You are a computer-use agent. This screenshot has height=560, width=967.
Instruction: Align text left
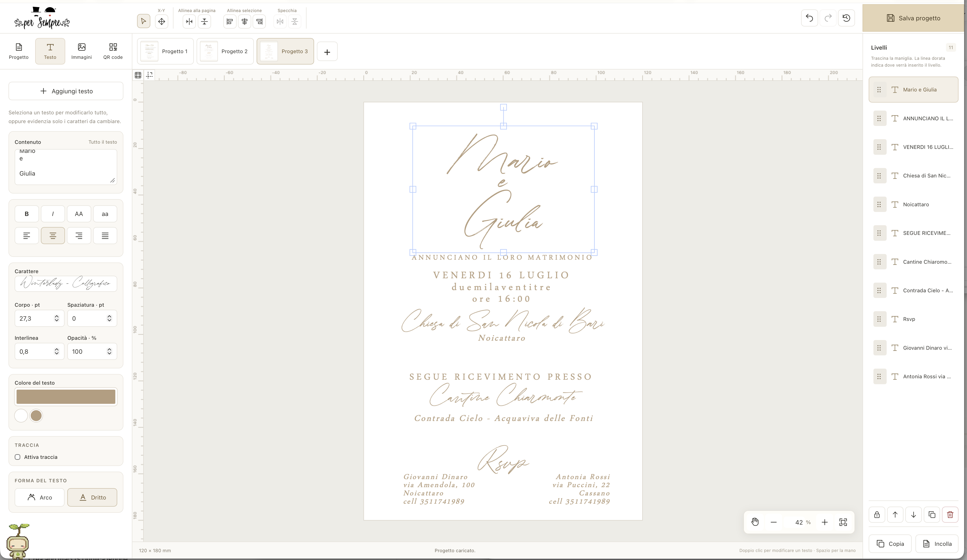(27, 236)
